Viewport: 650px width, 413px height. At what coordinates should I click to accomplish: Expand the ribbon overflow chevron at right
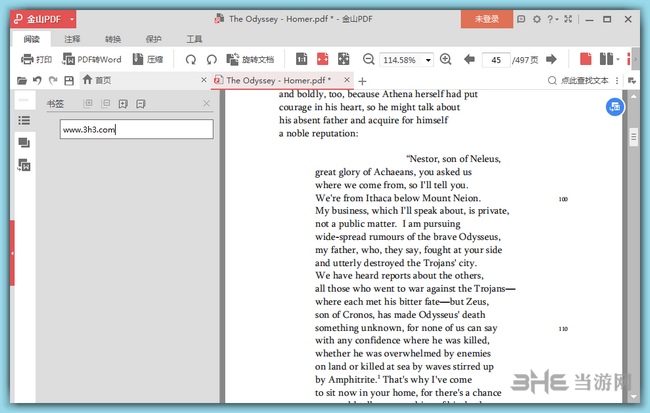click(x=636, y=59)
